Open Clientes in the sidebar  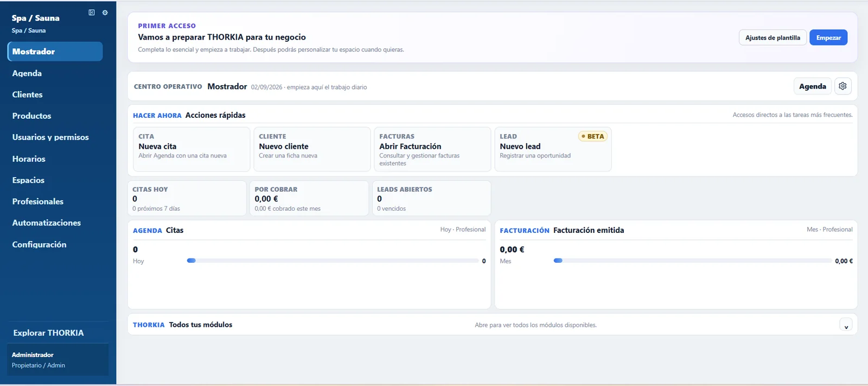tap(27, 94)
